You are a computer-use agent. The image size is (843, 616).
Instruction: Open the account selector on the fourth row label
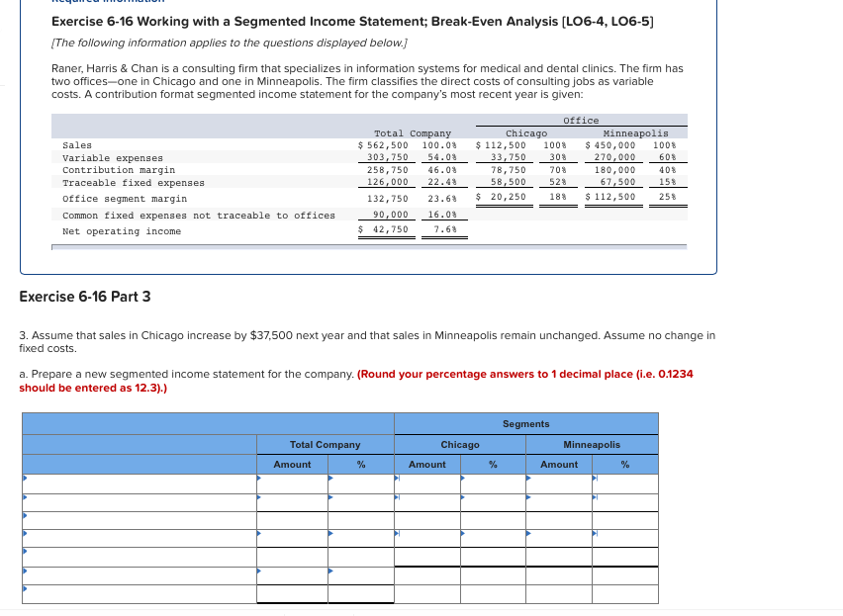pyautogui.click(x=24, y=532)
